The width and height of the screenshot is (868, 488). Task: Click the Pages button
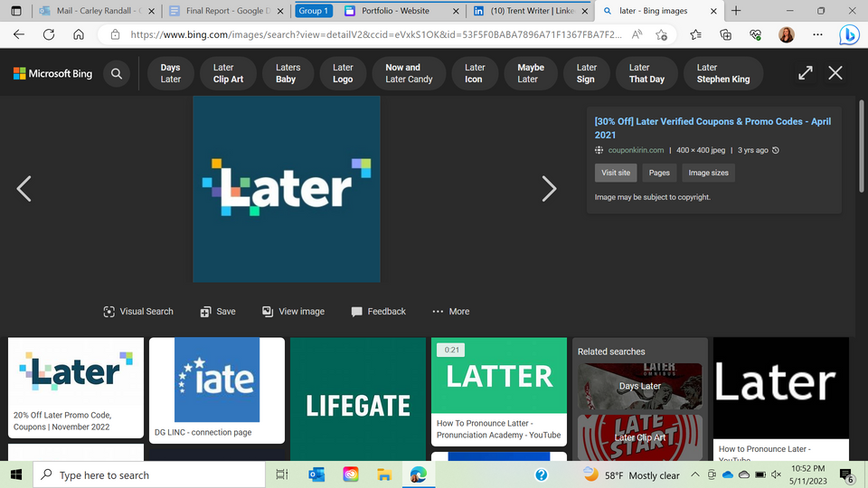tap(659, 173)
